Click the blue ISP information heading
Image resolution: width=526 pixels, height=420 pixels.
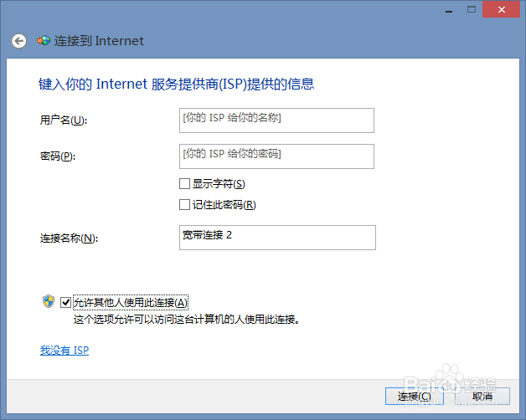pos(177,84)
